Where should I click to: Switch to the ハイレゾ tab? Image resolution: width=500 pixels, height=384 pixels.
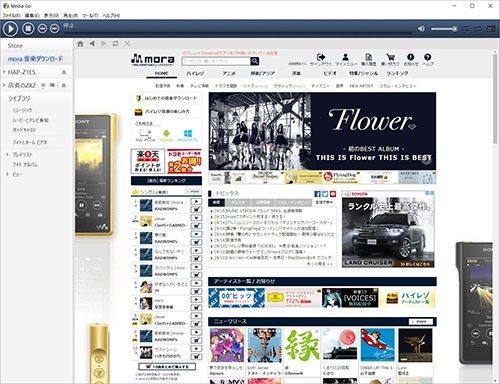click(195, 73)
